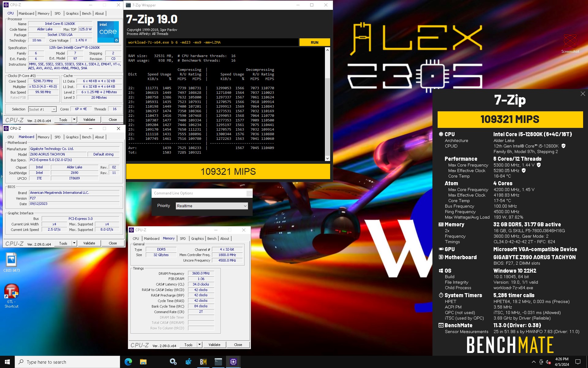Viewport: 588px width, 368px height.
Task: Close the BenchMate 7-Zip result panel
Action: tap(582, 94)
